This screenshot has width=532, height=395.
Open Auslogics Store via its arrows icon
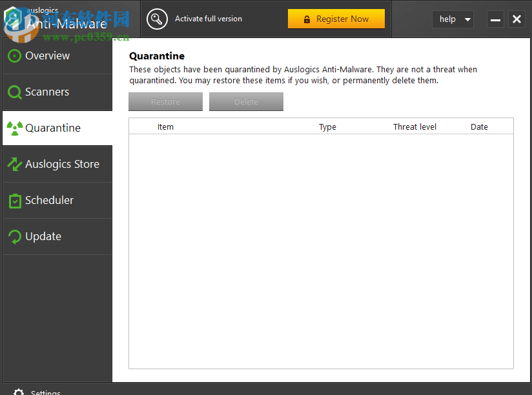pos(14,164)
